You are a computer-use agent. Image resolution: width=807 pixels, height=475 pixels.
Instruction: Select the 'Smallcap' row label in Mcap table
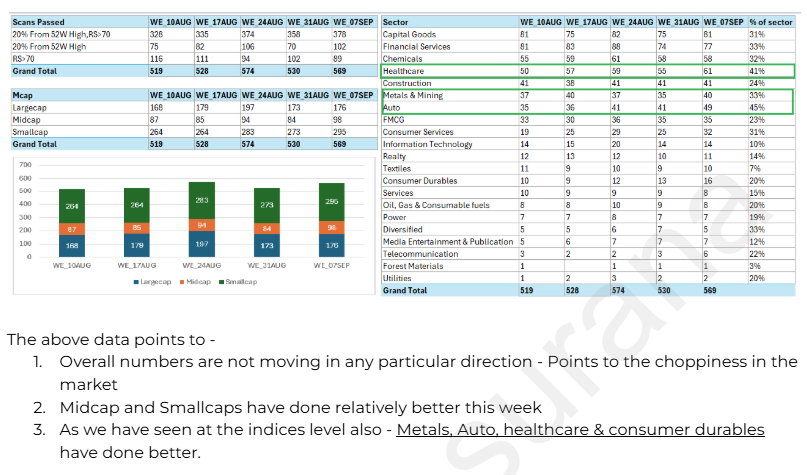click(30, 132)
